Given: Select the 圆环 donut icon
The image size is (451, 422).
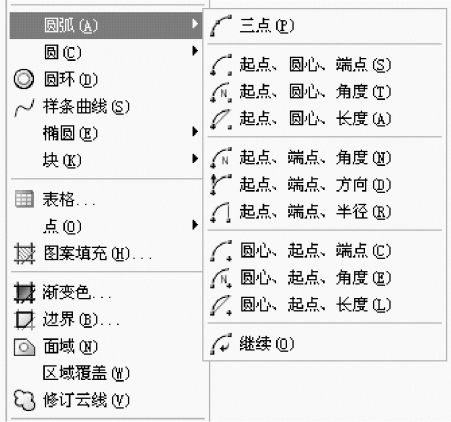Looking at the screenshot, I should point(24,79).
